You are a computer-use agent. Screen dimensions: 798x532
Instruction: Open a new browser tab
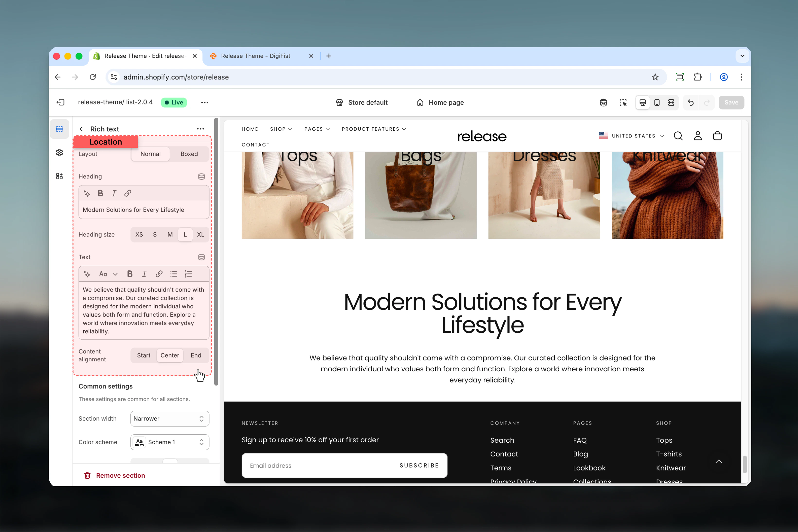[x=329, y=56]
